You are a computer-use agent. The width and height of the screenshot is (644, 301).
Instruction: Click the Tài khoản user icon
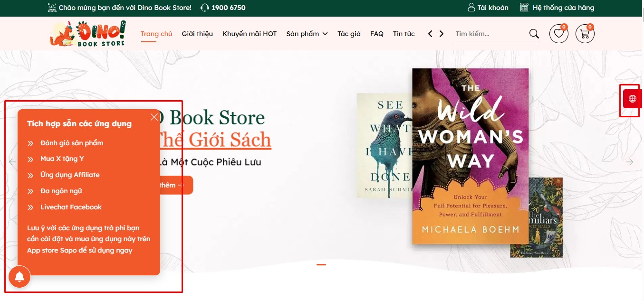pos(471,8)
